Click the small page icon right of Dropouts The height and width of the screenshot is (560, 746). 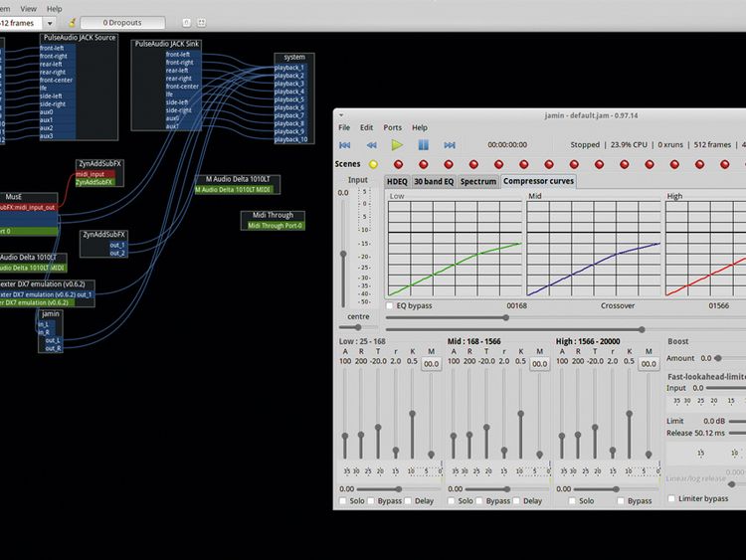click(x=187, y=22)
